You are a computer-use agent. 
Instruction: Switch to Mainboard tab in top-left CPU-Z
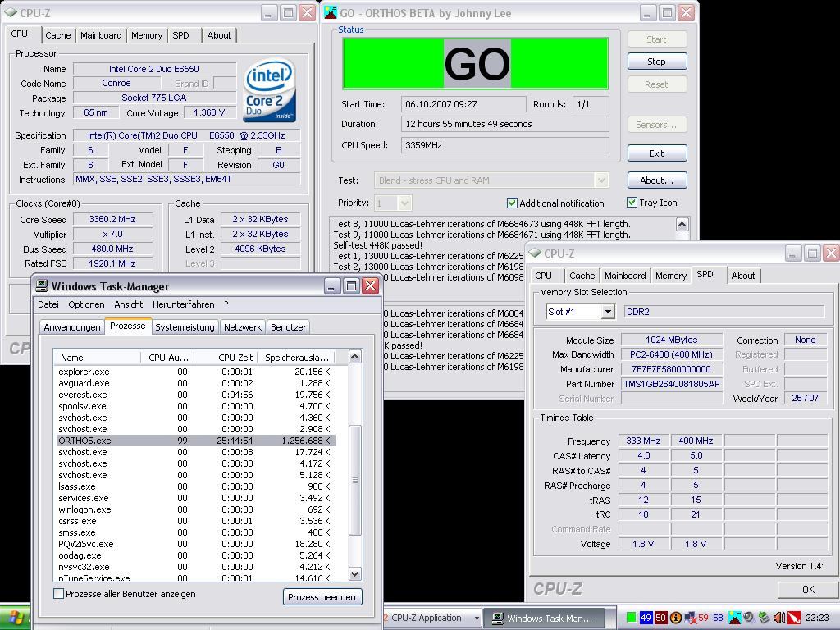click(101, 35)
